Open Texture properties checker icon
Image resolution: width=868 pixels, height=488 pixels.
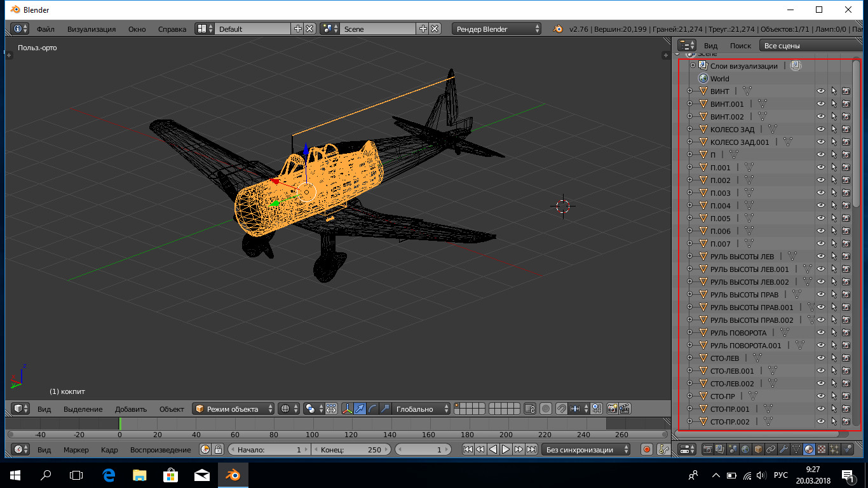[822, 449]
